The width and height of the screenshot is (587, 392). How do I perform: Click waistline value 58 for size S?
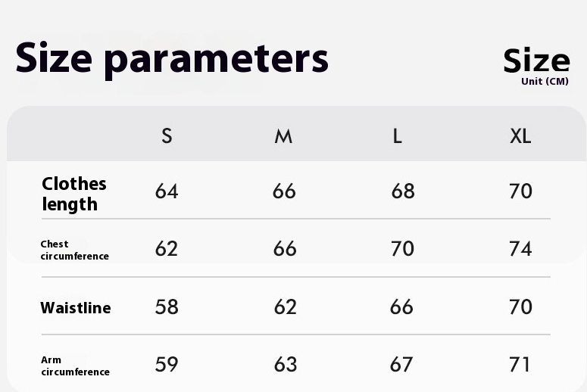coord(167,307)
